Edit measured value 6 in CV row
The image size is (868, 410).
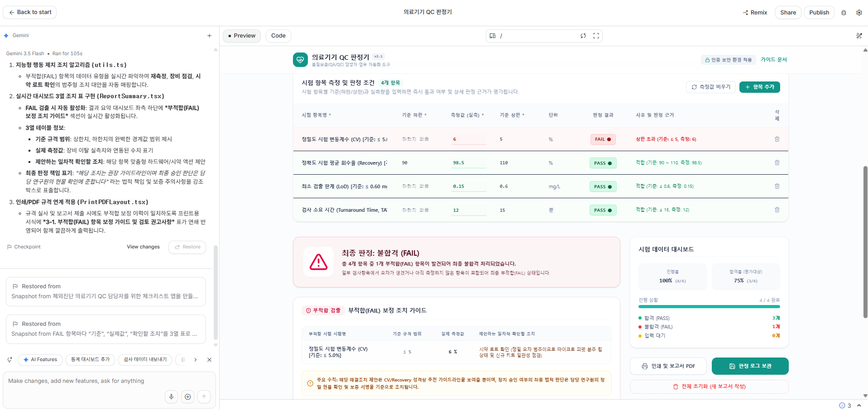[468, 139]
